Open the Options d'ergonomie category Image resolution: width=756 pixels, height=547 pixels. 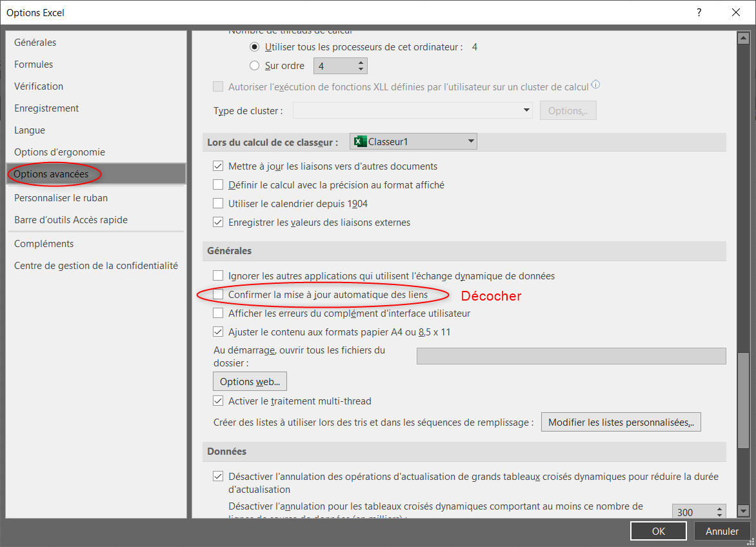[96, 152]
